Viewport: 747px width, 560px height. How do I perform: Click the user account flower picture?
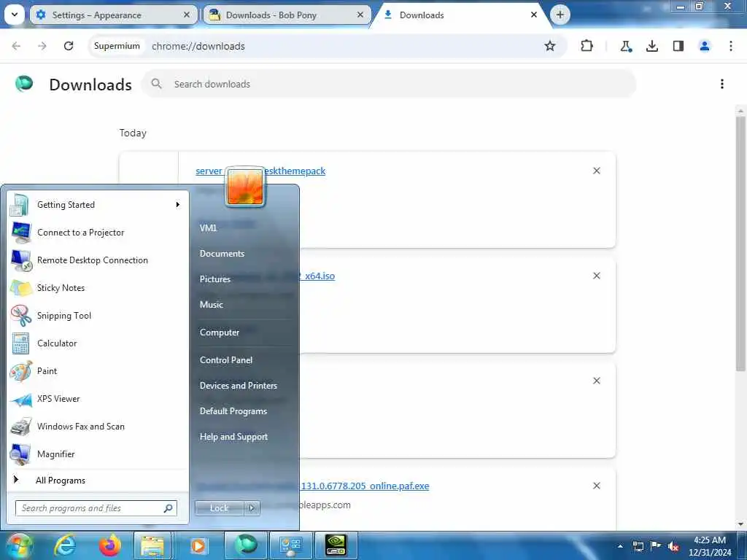pos(245,187)
